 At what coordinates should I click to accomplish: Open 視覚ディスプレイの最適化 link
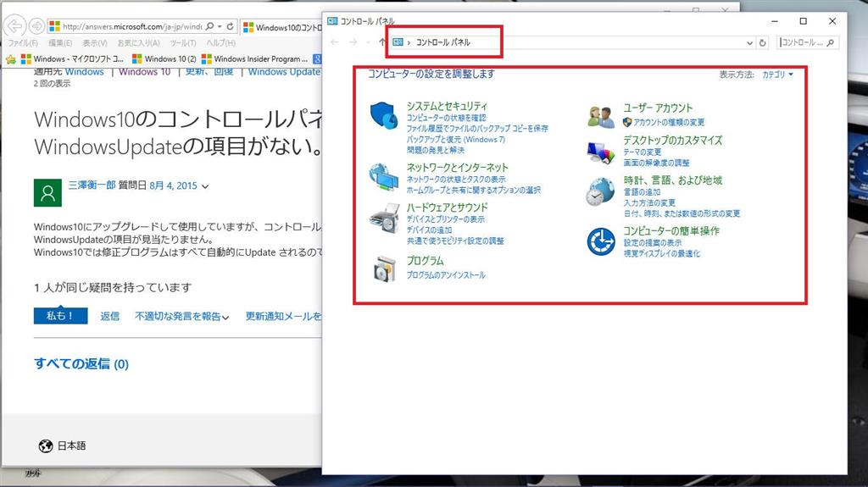click(x=661, y=253)
